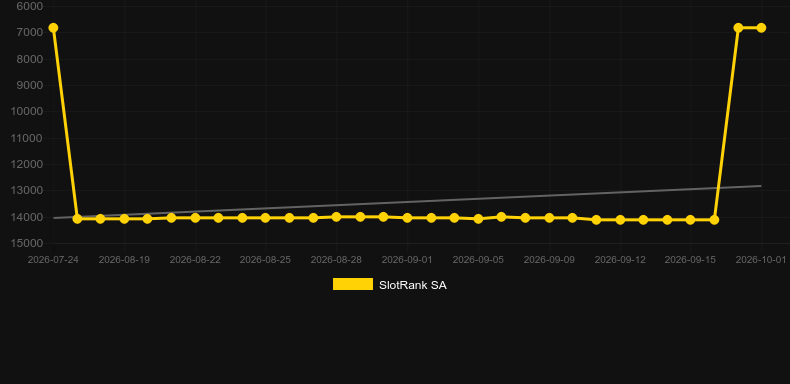Image resolution: width=790 pixels, height=384 pixels.
Task: Click the x-axis label 2026-09-01
Action: point(407,260)
